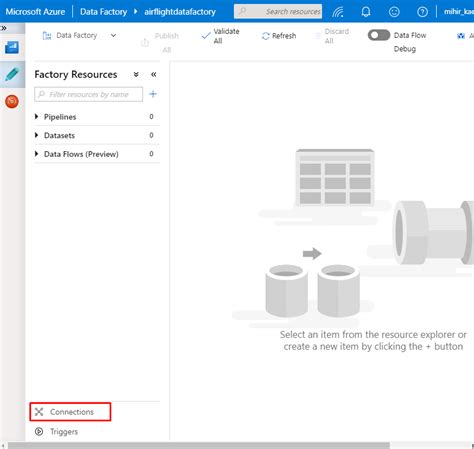Screen dimensions: 474x449
Task: Click the Validate All checkmark icon
Action: click(x=206, y=36)
